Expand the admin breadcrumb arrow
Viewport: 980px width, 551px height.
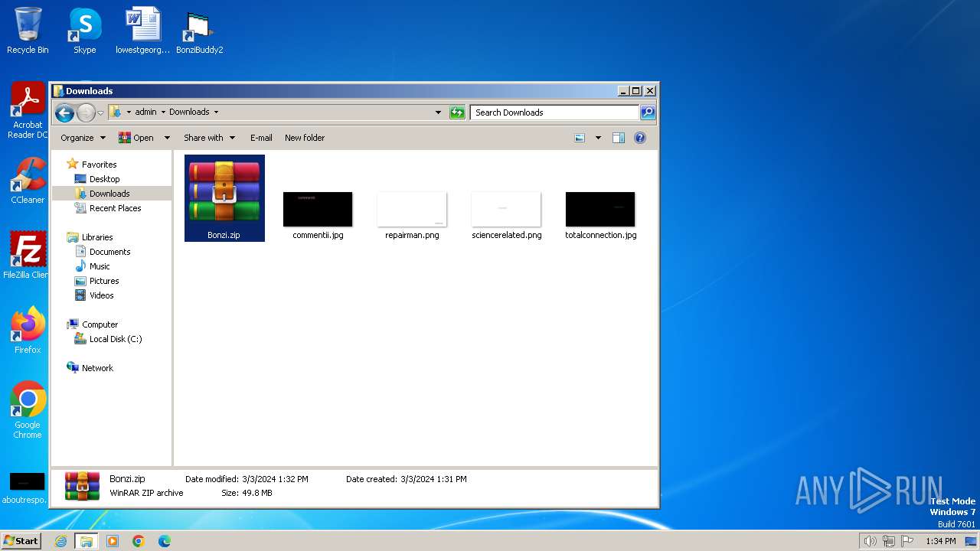tap(163, 112)
